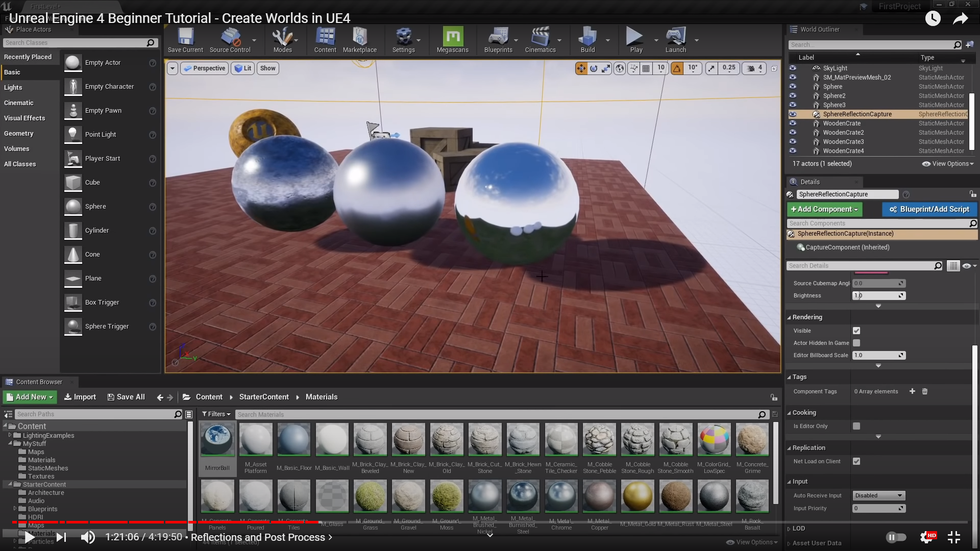Screen dimensions: 980x551
Task: Open the Auto Receive Input dropdown
Action: pos(879,495)
